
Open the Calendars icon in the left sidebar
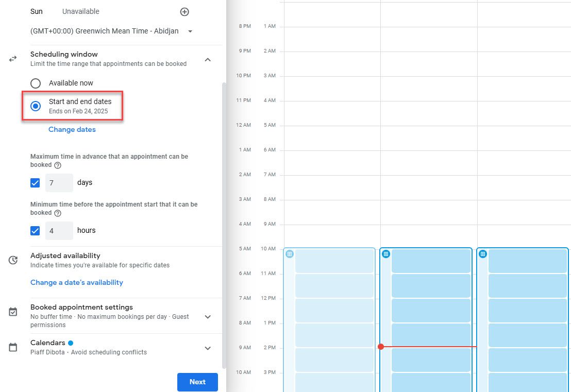[12, 347]
